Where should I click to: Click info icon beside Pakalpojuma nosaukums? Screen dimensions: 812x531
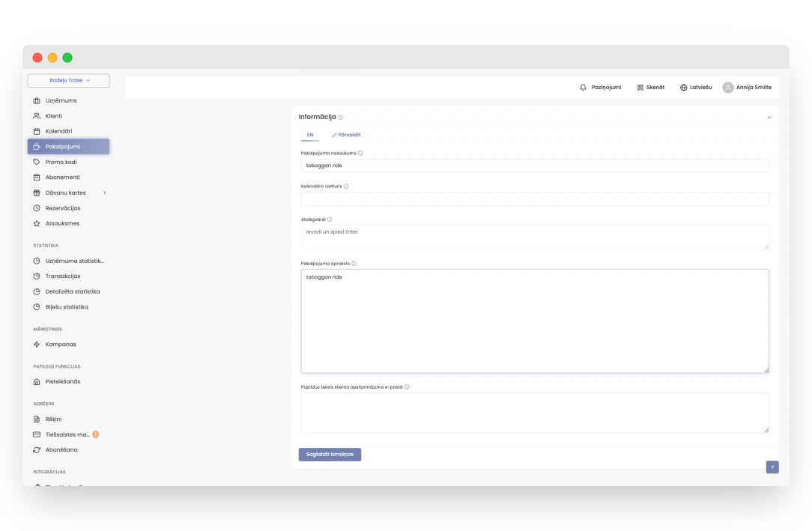360,153
